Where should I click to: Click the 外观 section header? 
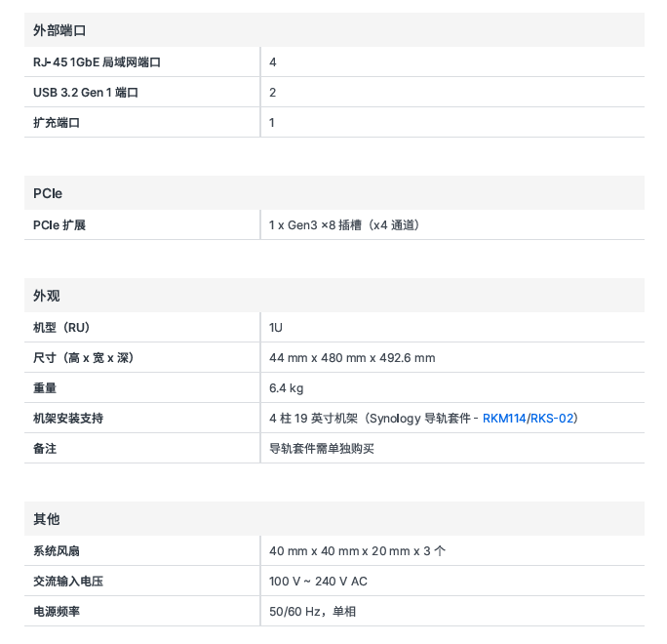pos(47,296)
